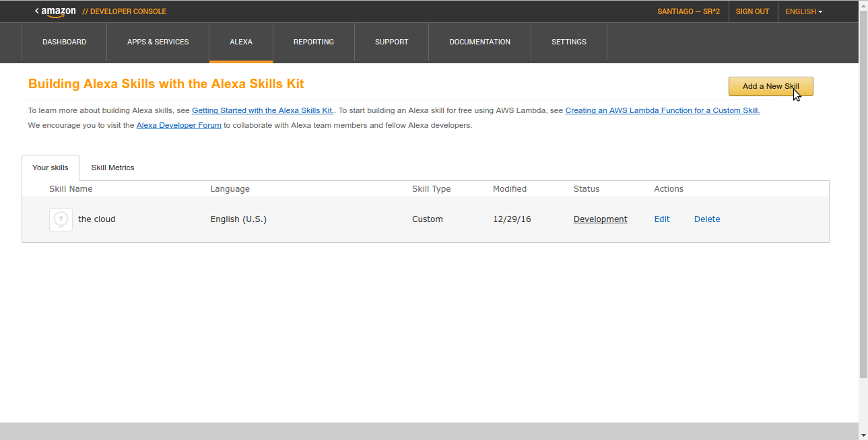The width and height of the screenshot is (868, 440).
Task: Click the skill name 'the cloud'
Action: point(97,219)
